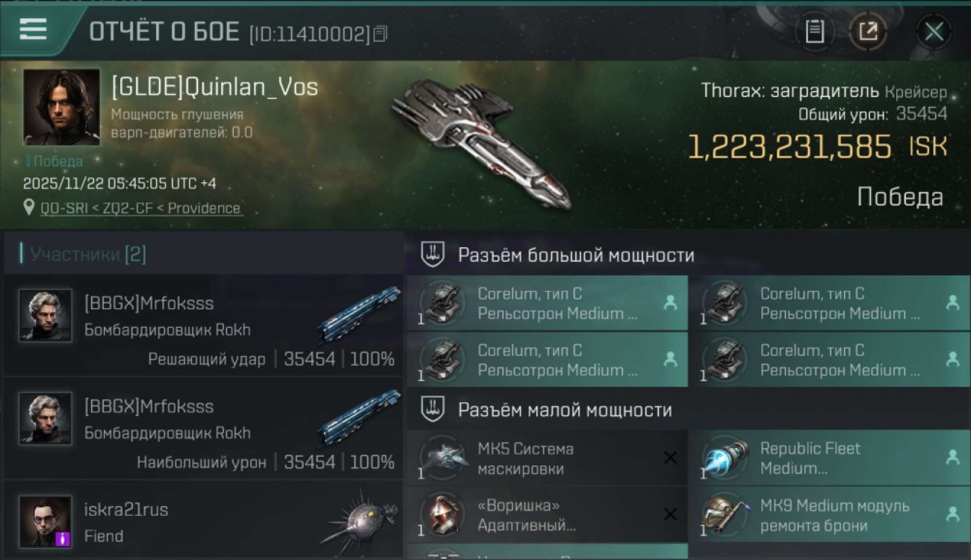Copy the battle report ID
The image size is (971, 560).
381,34
